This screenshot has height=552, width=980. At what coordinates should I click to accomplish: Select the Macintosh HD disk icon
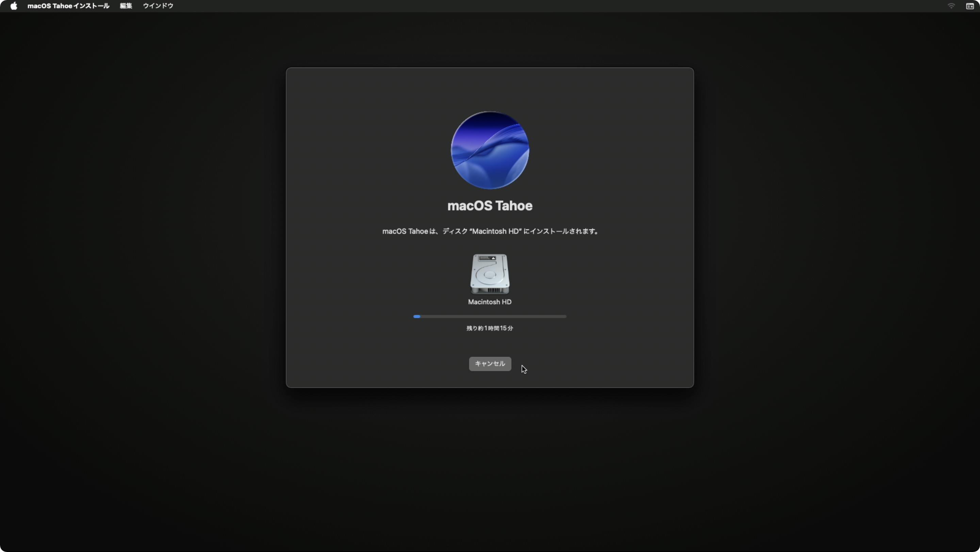(x=490, y=274)
